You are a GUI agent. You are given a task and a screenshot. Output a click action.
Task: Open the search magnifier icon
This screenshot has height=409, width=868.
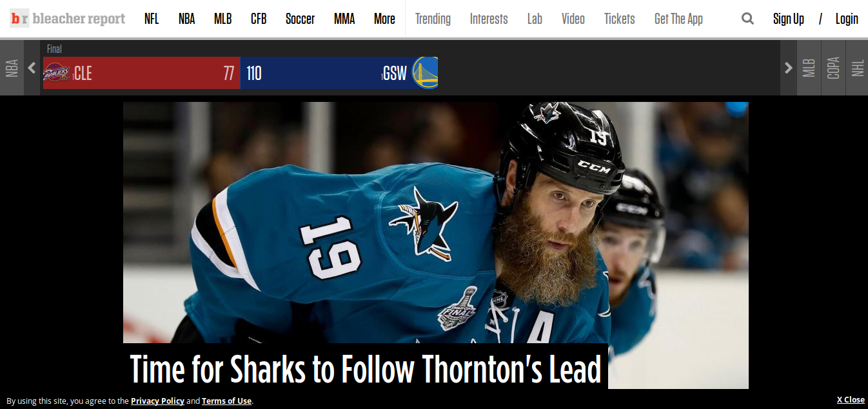coord(747,19)
